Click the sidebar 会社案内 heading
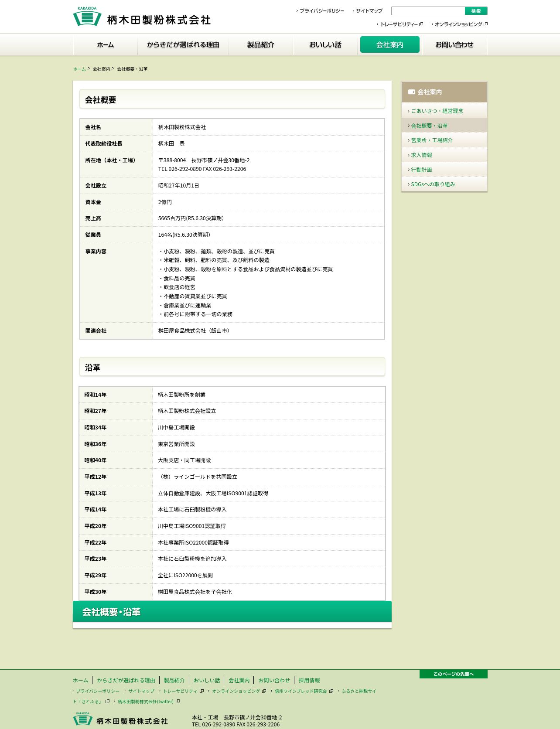This screenshot has width=560, height=729. 444,92
